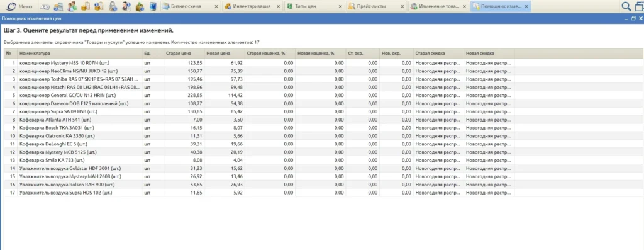Click the calculator document toolbar icon
The height and width of the screenshot is (250, 644).
[59, 6]
